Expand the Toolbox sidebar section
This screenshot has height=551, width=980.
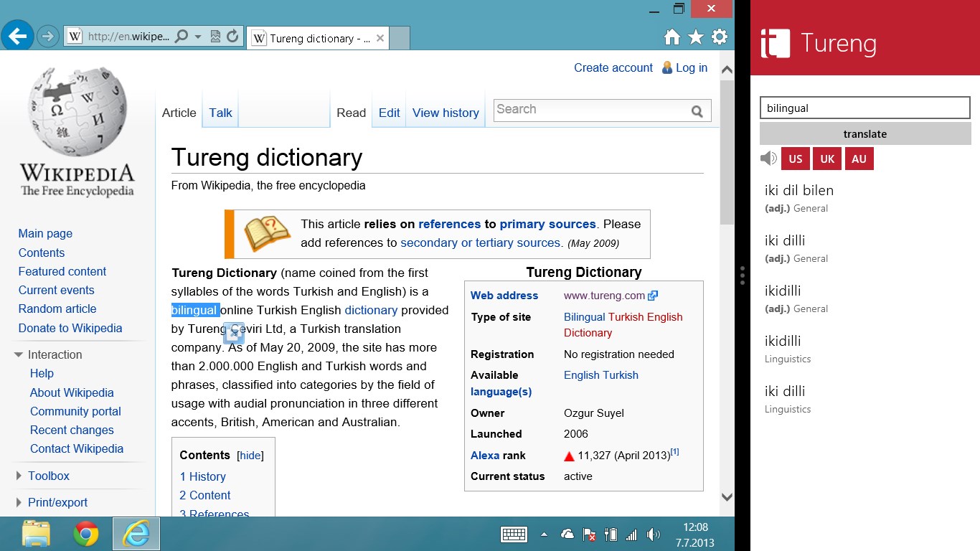pyautogui.click(x=48, y=476)
